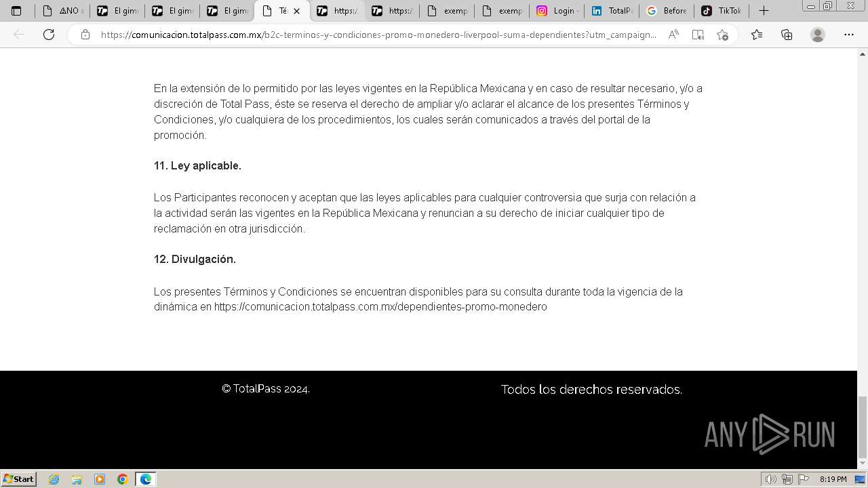Switch to the second 'https:/' tab
The width and height of the screenshot is (868, 488).
391,11
